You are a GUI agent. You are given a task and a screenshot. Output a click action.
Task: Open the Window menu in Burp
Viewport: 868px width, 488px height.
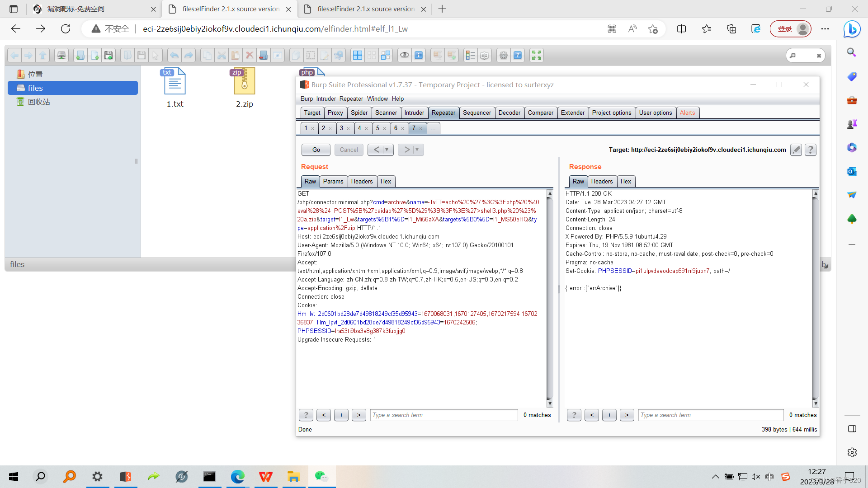pos(377,99)
